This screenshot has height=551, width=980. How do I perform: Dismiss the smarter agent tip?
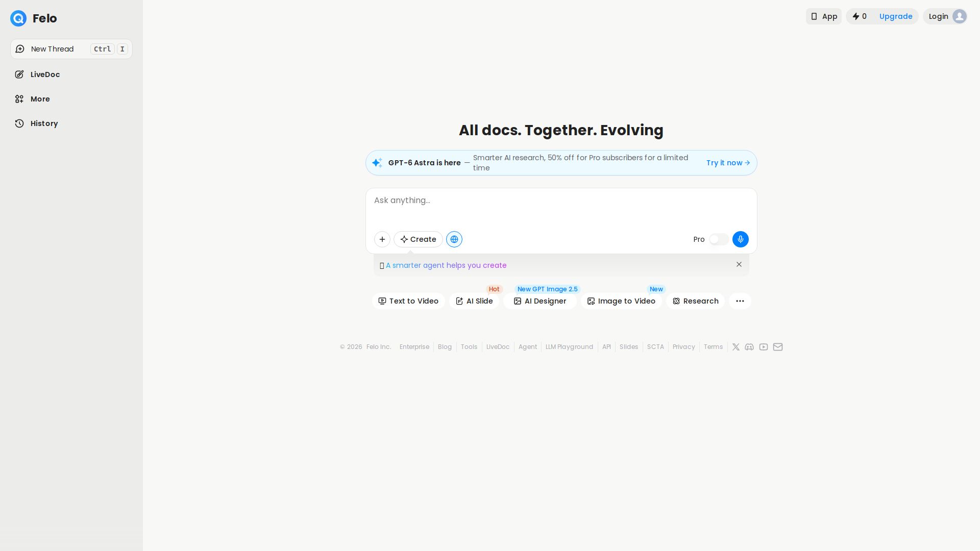(x=739, y=264)
